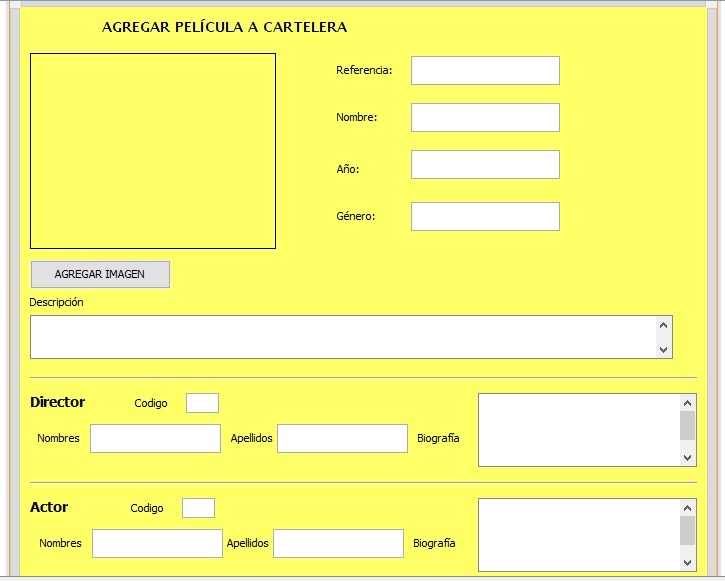
Task: Click Director Biografía scroll up arrow
Action: click(688, 403)
